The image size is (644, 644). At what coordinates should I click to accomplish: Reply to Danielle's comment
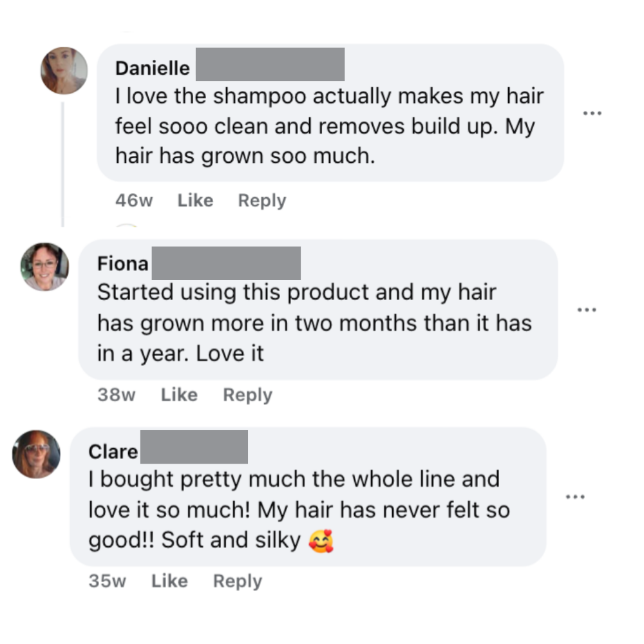point(261,200)
